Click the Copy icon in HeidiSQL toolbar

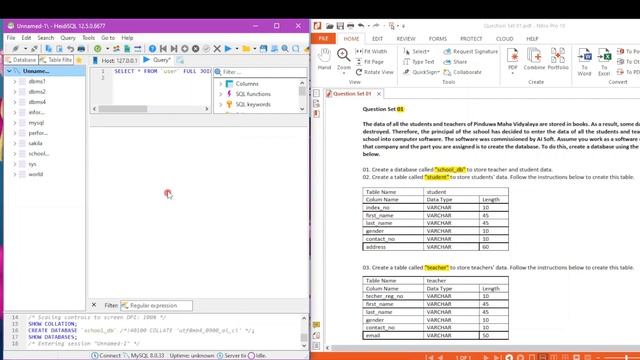(x=49, y=49)
